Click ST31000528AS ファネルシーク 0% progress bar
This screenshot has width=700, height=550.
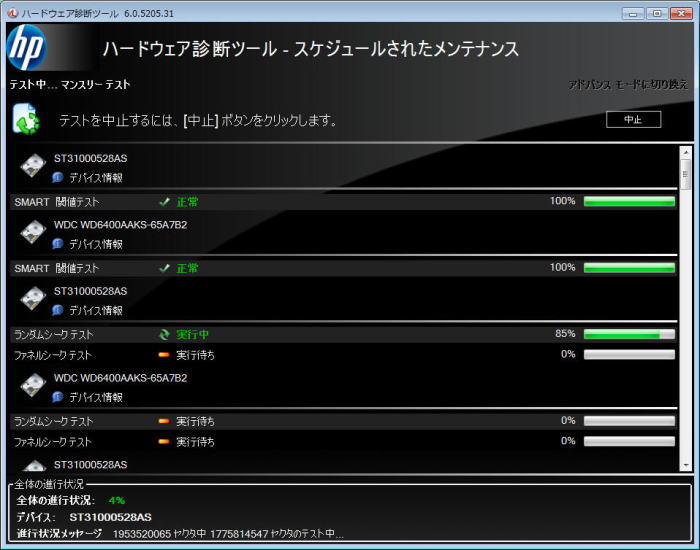629,354
